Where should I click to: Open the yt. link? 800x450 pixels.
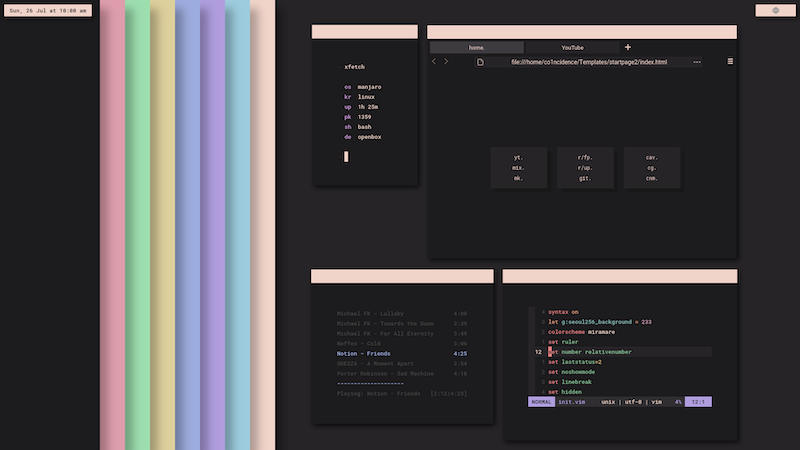coord(518,158)
